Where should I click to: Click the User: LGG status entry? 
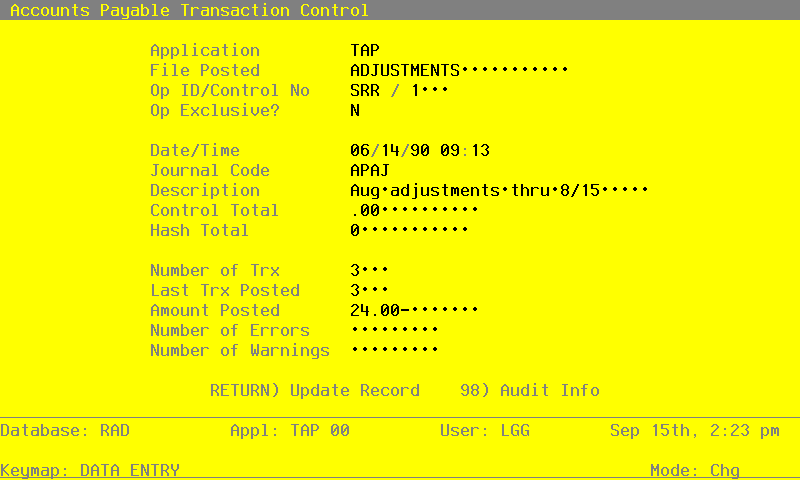tap(485, 431)
